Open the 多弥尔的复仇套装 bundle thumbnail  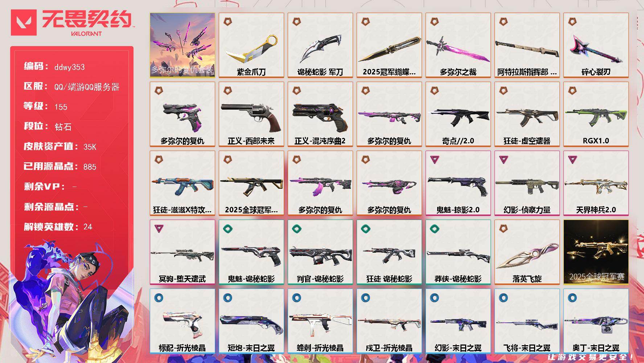182,45
